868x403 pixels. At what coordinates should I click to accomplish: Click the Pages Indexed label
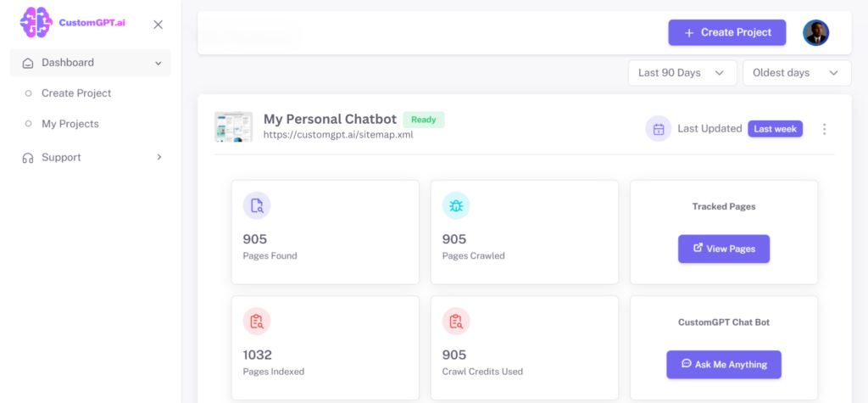coord(274,372)
